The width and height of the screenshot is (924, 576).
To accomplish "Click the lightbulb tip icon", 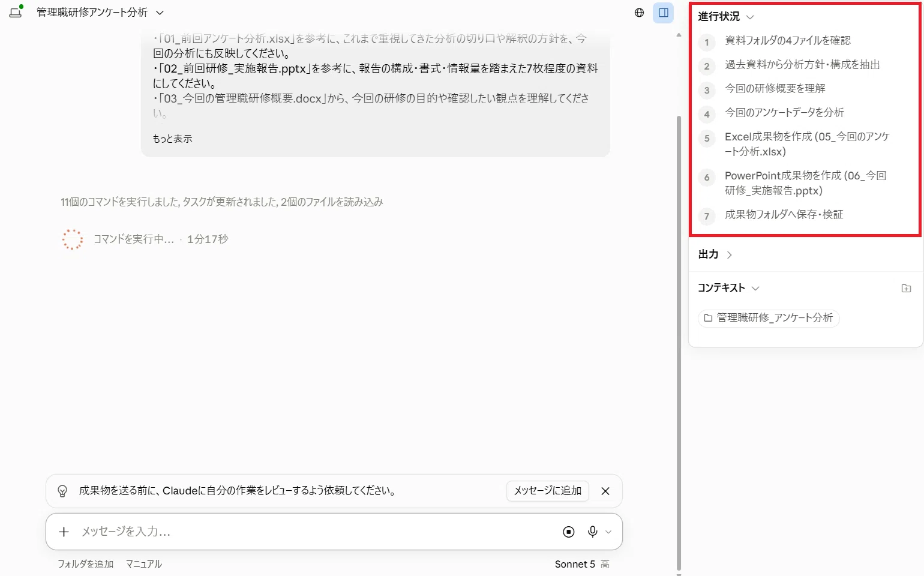I will (62, 491).
